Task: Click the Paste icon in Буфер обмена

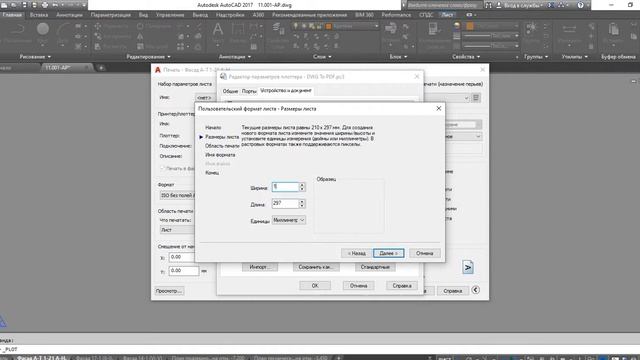Action: tap(613, 29)
